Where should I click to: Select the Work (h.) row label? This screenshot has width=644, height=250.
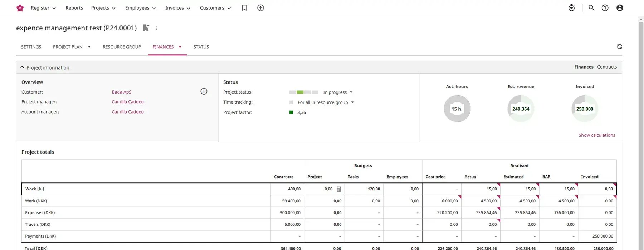(35, 189)
